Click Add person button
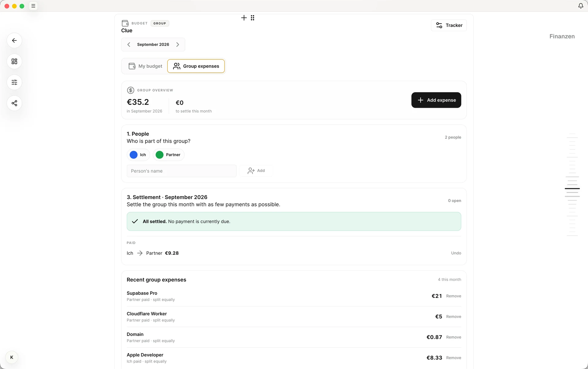The height and width of the screenshot is (369, 588). [x=256, y=171]
